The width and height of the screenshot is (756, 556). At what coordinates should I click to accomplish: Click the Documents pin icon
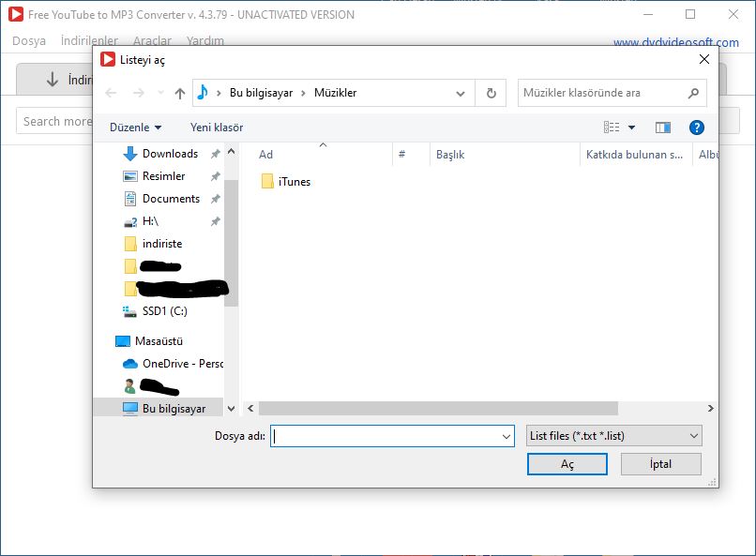(215, 199)
